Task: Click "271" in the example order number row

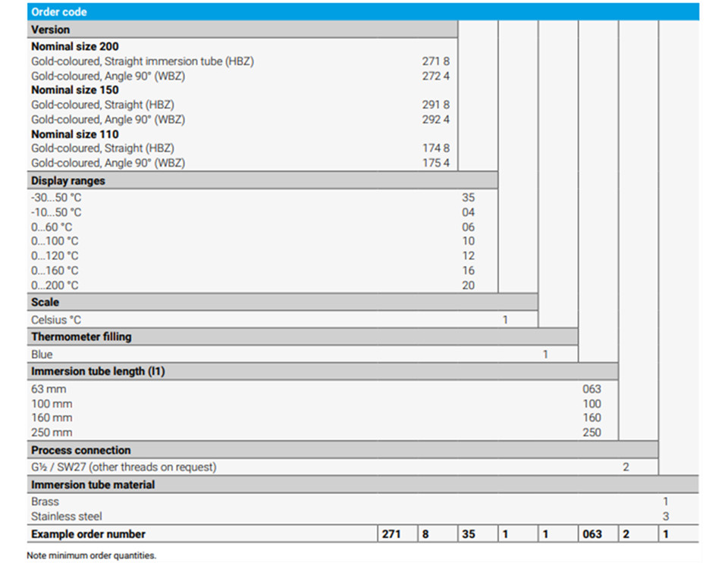Action: point(391,534)
